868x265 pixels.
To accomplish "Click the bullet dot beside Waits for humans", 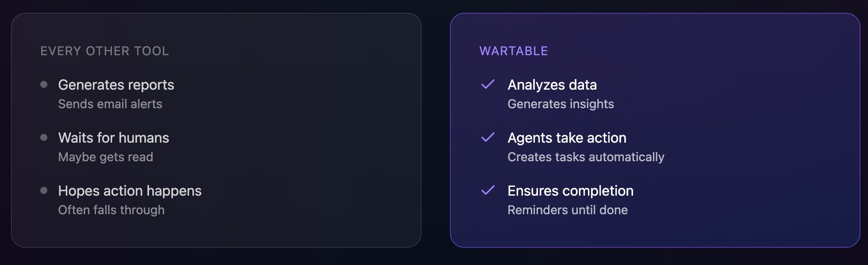I will [44, 137].
